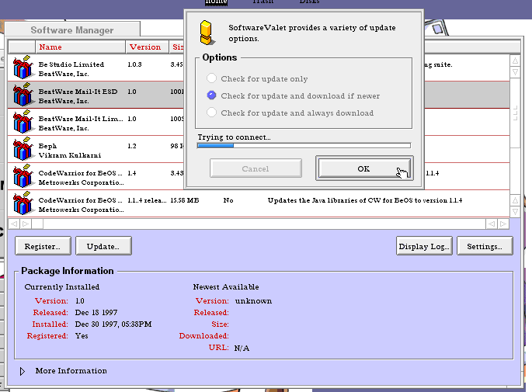Click the Beph package icon

22,150
